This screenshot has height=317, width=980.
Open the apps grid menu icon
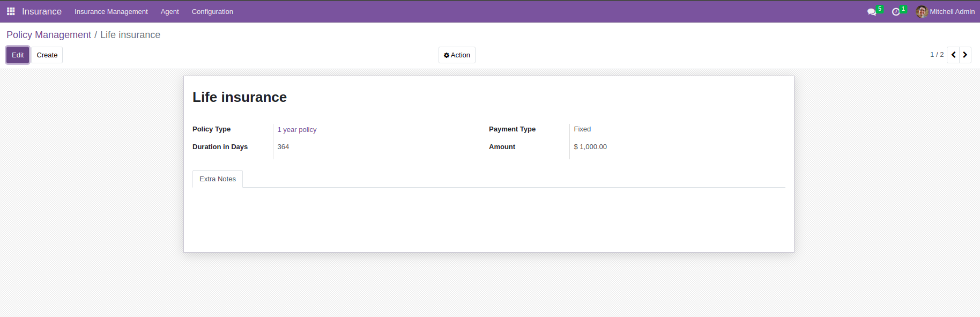point(11,11)
